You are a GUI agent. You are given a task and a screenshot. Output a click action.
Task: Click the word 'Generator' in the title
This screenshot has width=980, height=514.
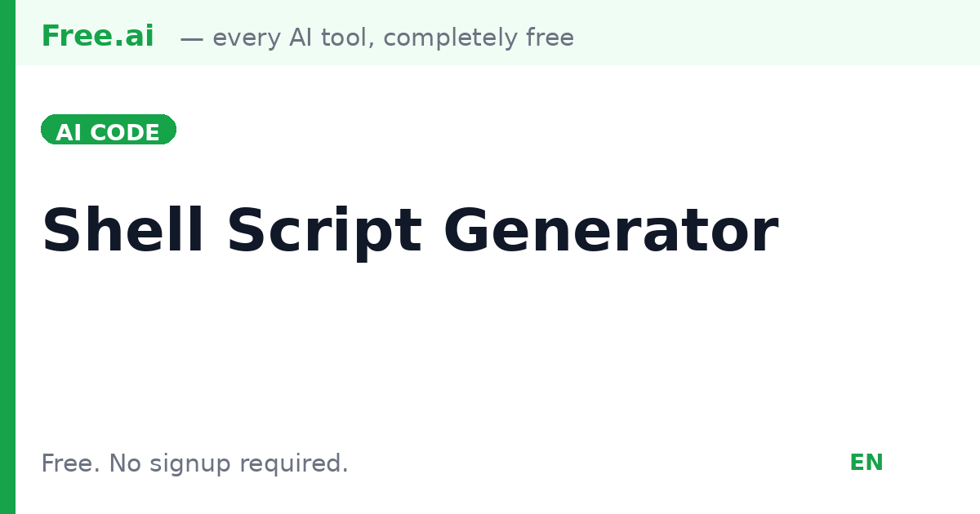(x=611, y=233)
